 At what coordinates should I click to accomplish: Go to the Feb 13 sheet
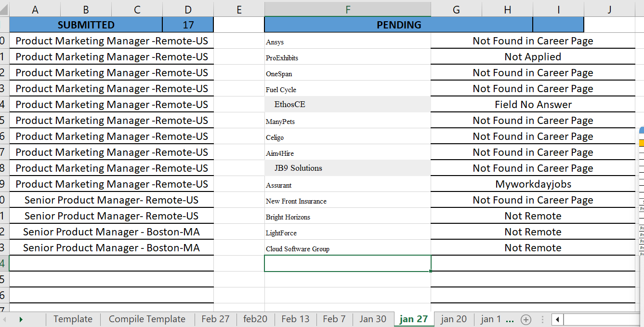(295, 319)
